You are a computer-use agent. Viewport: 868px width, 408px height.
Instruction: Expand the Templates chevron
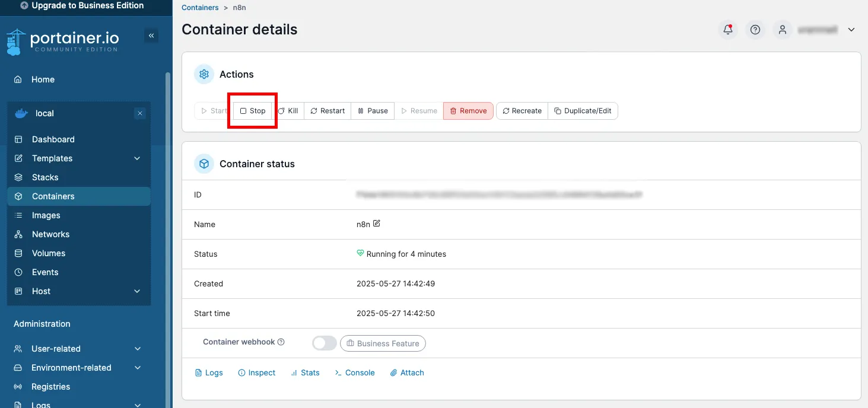coord(137,158)
